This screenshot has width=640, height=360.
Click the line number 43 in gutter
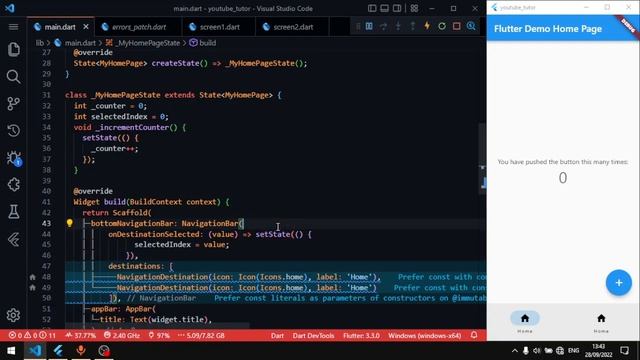pos(46,223)
